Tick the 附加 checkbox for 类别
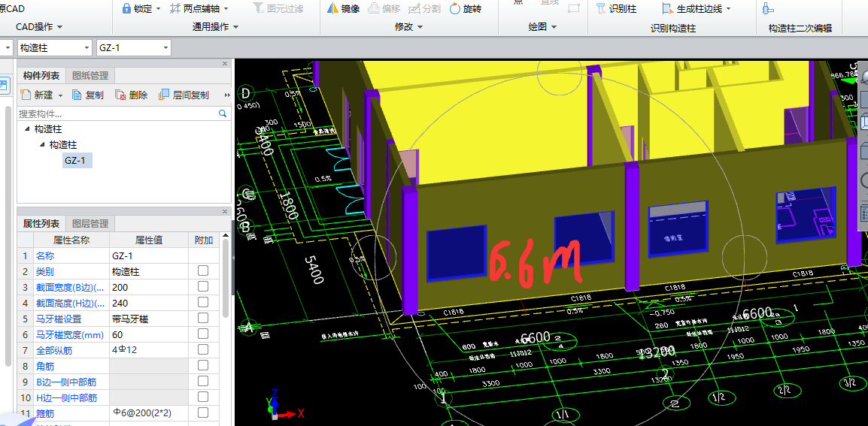The height and width of the screenshot is (426, 868). click(x=203, y=270)
